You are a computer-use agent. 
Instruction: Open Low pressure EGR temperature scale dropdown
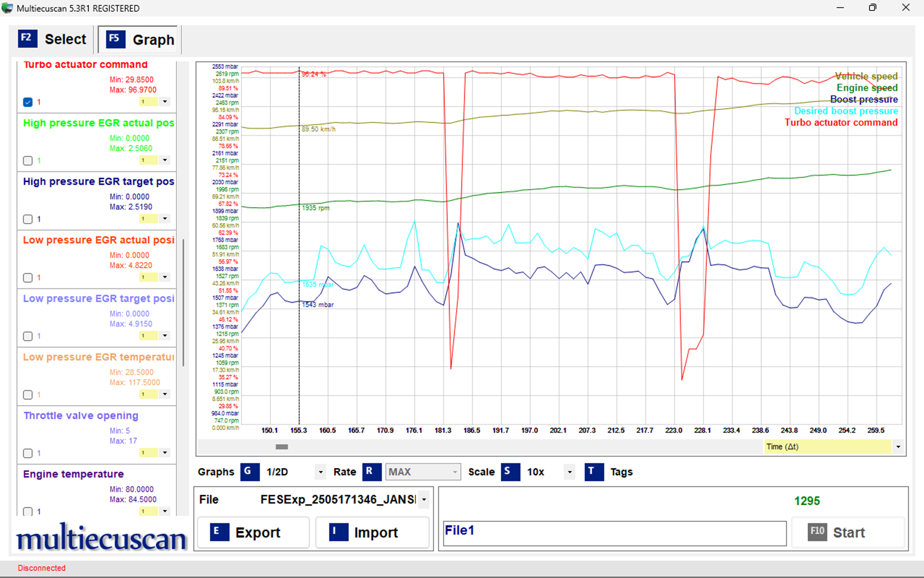click(x=165, y=394)
